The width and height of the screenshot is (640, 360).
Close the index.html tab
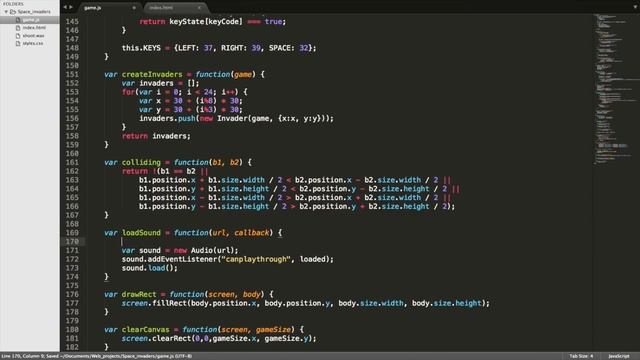(199, 8)
